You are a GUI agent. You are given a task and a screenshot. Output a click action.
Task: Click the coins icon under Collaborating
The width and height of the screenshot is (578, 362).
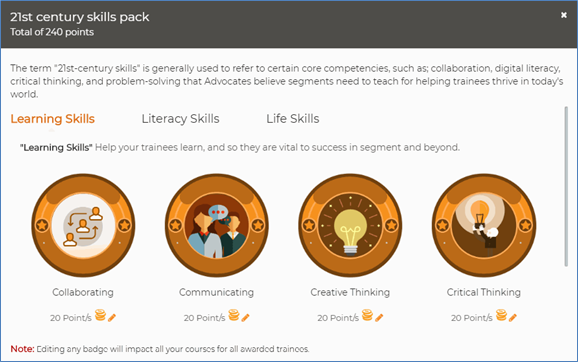pyautogui.click(x=100, y=315)
